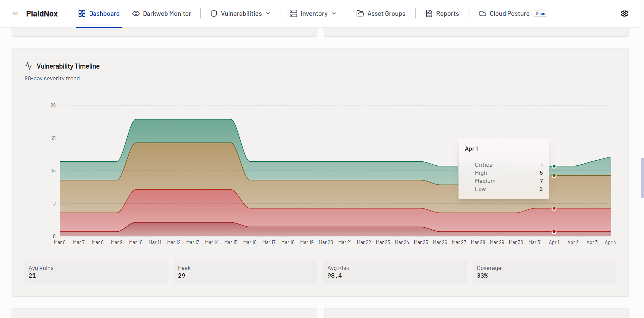The image size is (644, 318).
Task: Click the PlaidNox diamond logo icon
Action: pos(15,13)
